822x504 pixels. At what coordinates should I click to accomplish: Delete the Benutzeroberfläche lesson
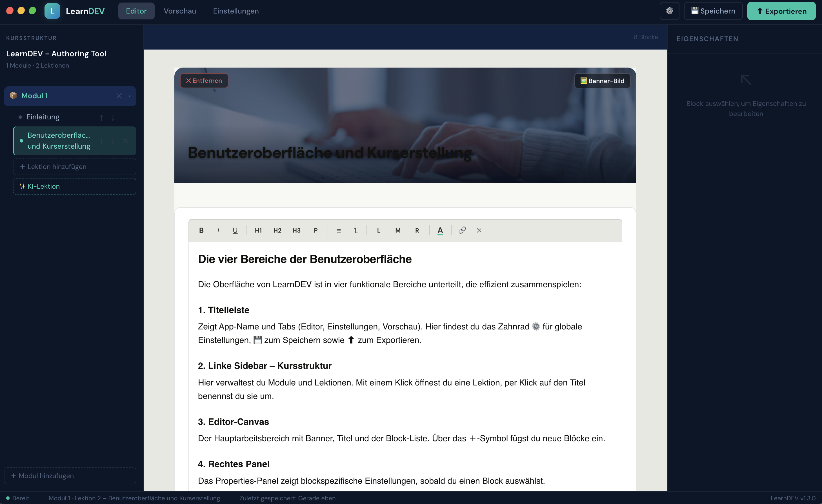[x=125, y=141]
